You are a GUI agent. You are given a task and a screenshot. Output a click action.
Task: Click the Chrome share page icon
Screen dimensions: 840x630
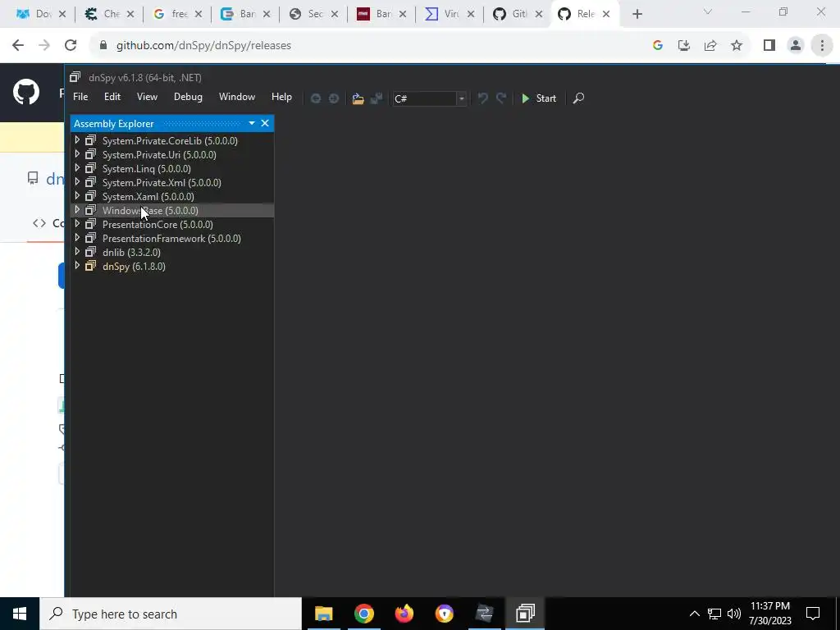coord(710,46)
